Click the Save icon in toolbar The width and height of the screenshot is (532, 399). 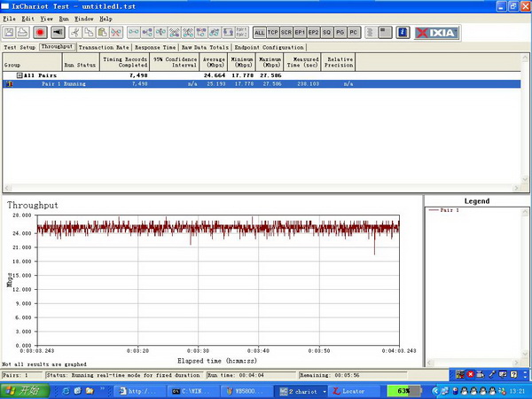(10, 32)
